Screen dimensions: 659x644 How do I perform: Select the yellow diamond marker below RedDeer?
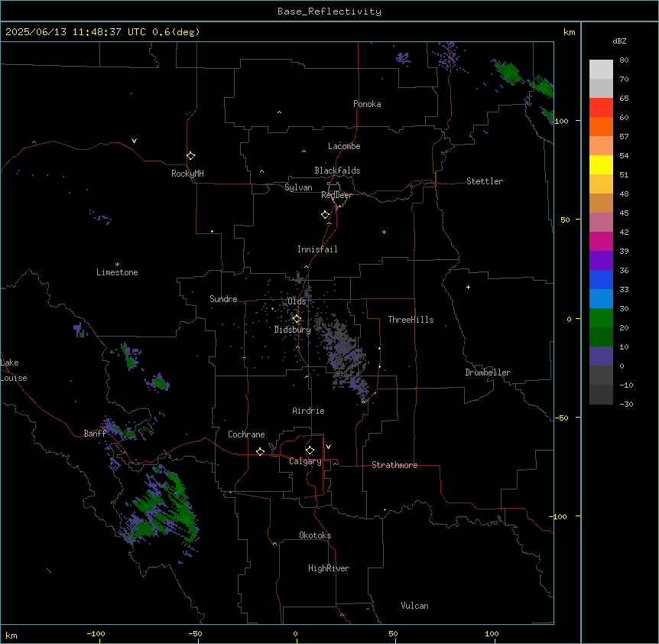326,215
